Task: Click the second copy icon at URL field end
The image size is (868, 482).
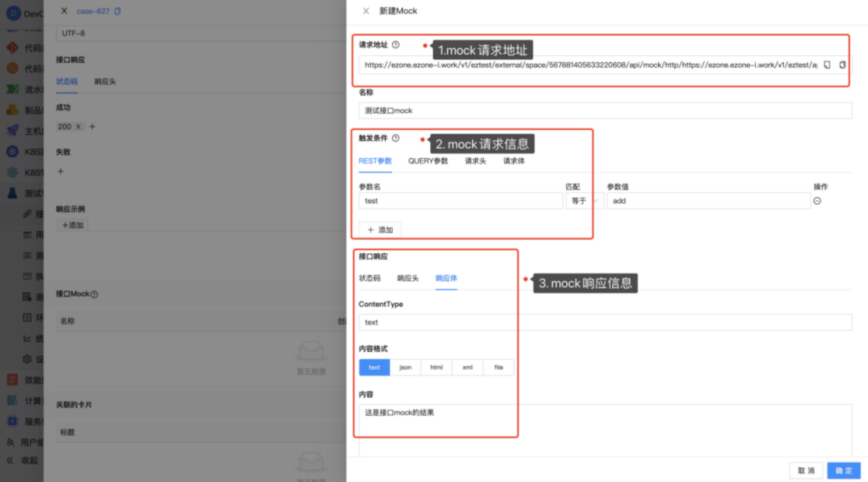Action: (842, 65)
